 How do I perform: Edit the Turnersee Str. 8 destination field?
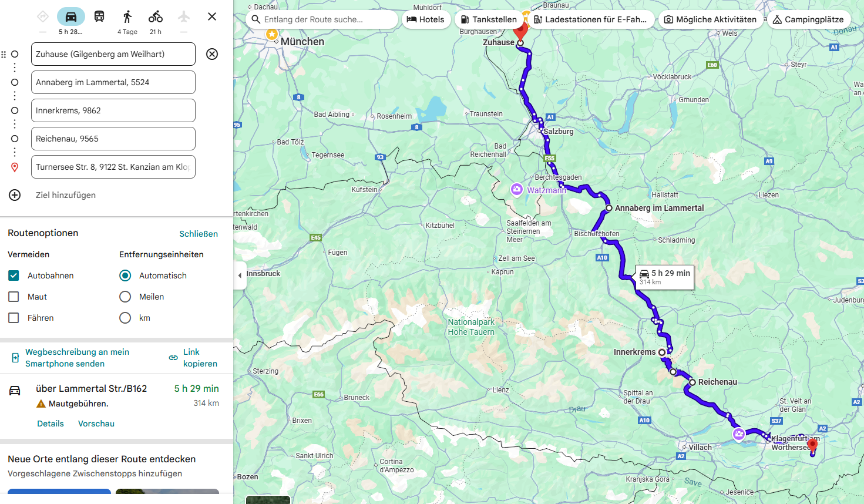[x=113, y=167]
